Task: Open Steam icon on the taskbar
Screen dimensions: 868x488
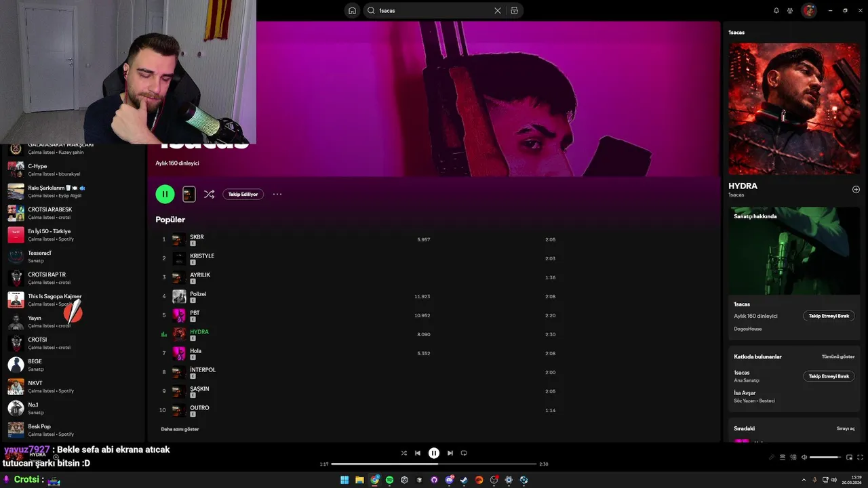Action: point(464,480)
